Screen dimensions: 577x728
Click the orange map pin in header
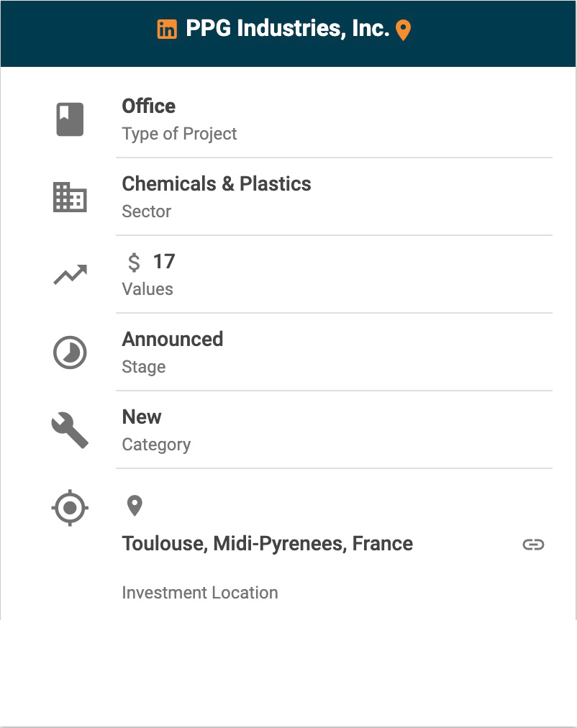(x=404, y=30)
